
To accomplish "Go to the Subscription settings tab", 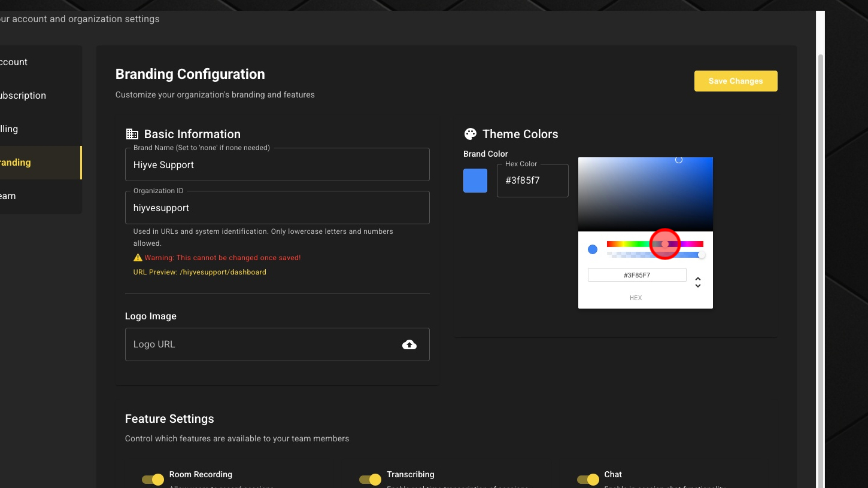I will coord(36,96).
